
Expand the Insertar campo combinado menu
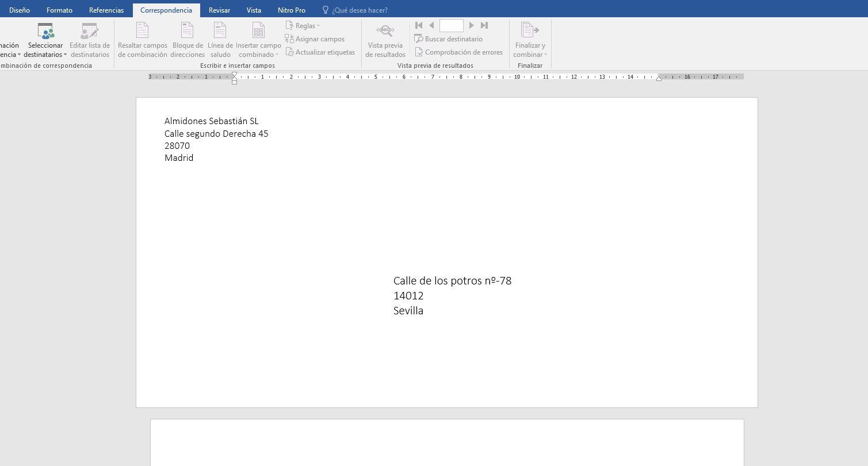pyautogui.click(x=258, y=55)
